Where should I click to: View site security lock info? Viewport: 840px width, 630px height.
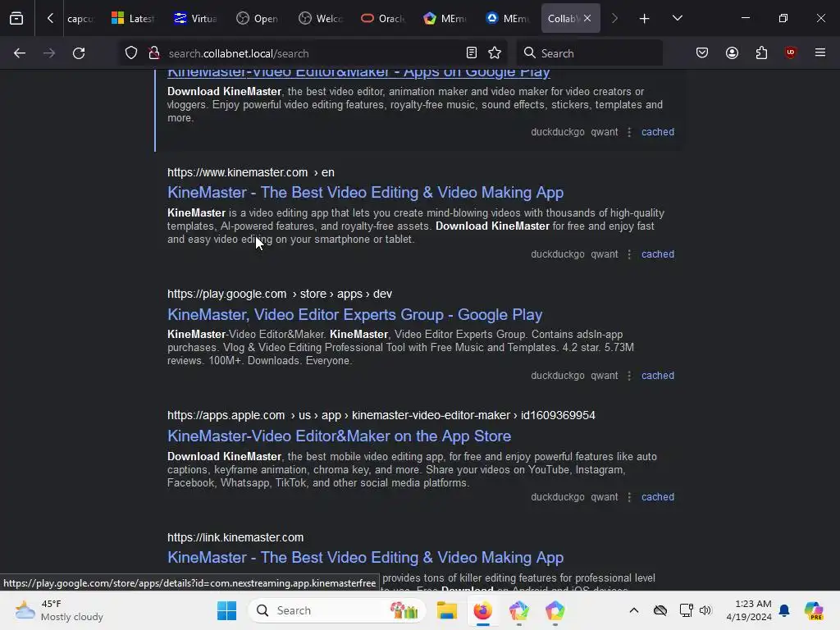[x=154, y=53]
